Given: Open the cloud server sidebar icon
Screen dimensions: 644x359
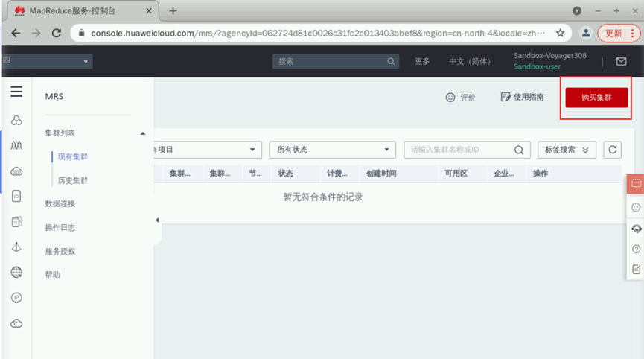Looking at the screenshot, I should coord(16,171).
